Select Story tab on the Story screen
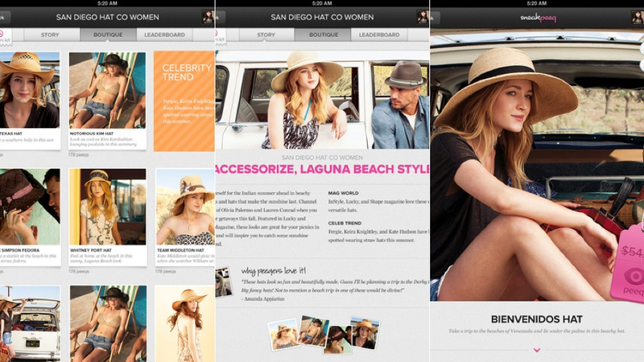 pos(266,35)
